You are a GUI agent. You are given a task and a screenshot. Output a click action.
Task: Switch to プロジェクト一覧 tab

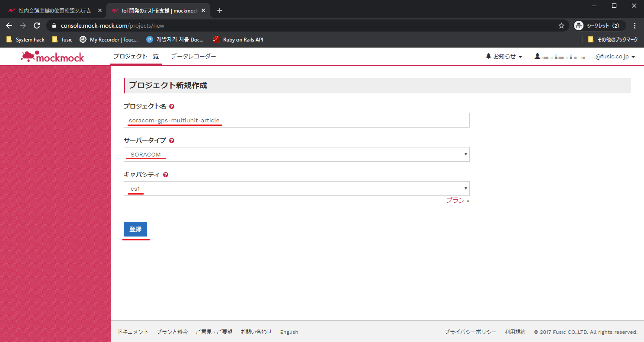tap(136, 57)
